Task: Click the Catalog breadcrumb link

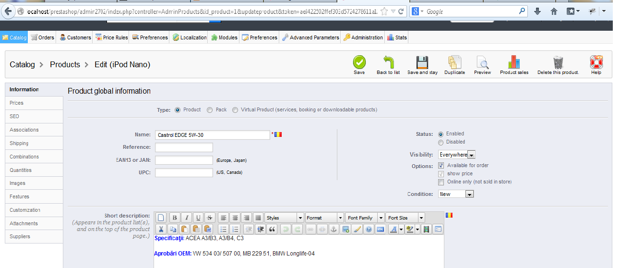Action: point(22,64)
